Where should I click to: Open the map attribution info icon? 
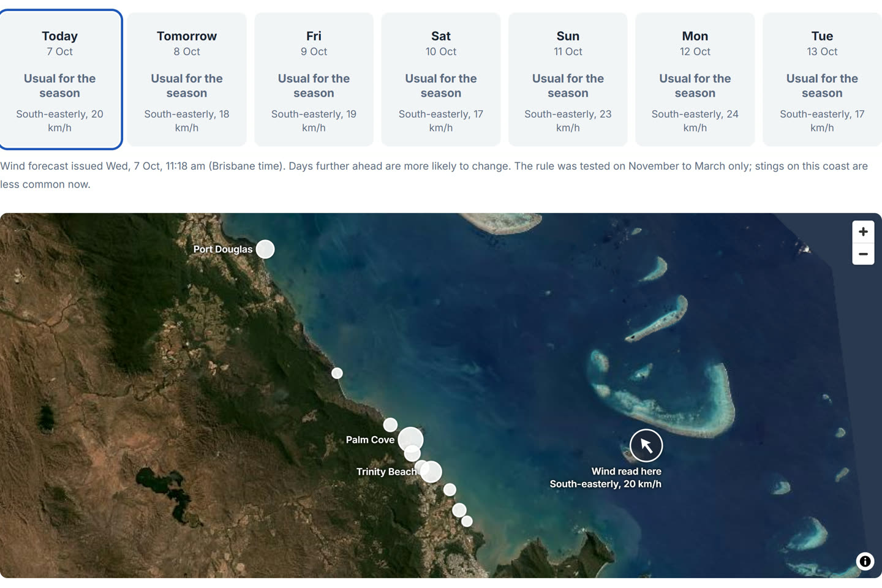pos(865,561)
